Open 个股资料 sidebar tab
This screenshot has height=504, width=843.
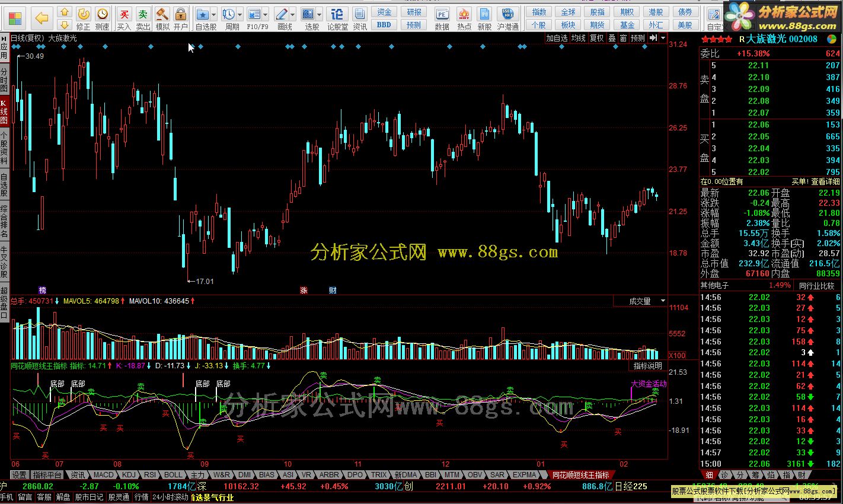pyautogui.click(x=4, y=148)
